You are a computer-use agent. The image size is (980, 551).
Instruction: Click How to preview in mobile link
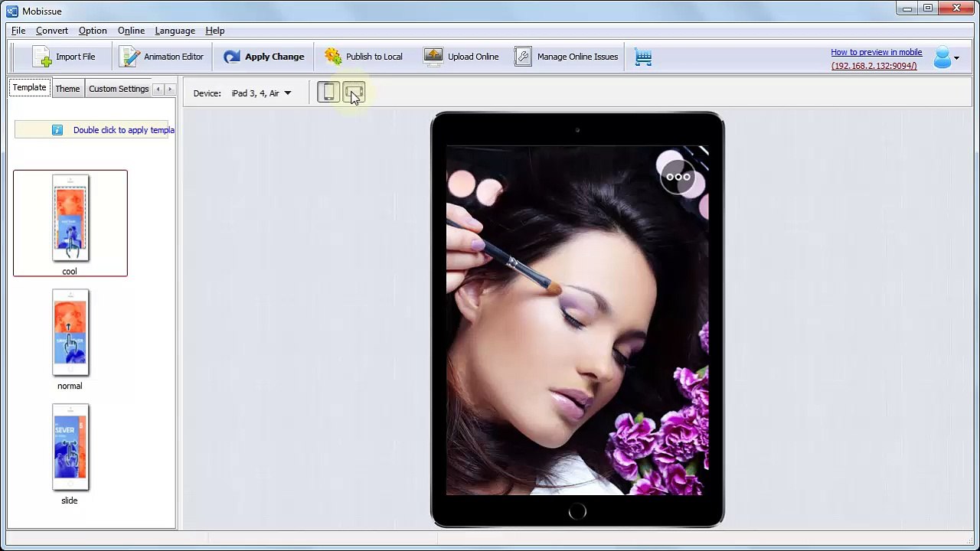[x=876, y=52]
